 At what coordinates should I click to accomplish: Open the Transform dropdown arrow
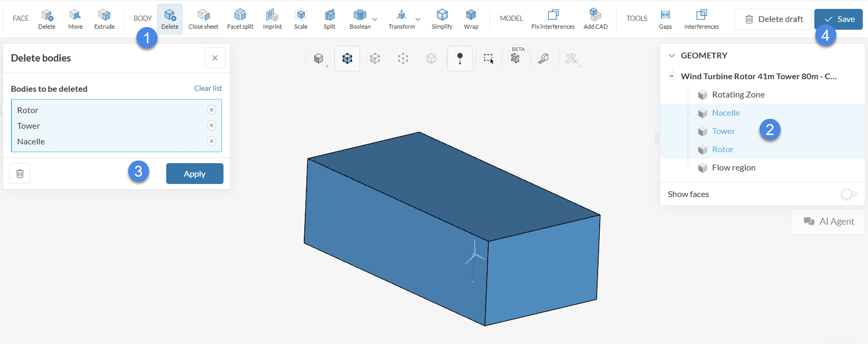click(418, 20)
